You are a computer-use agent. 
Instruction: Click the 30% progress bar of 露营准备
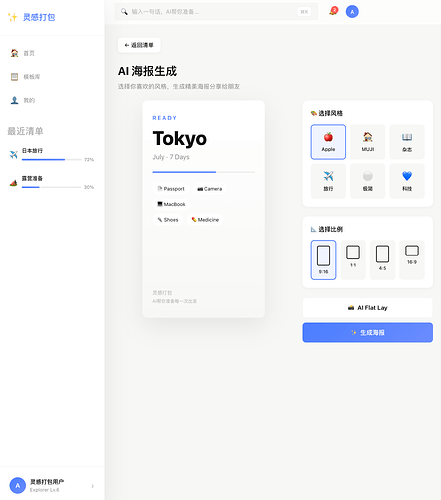52,187
